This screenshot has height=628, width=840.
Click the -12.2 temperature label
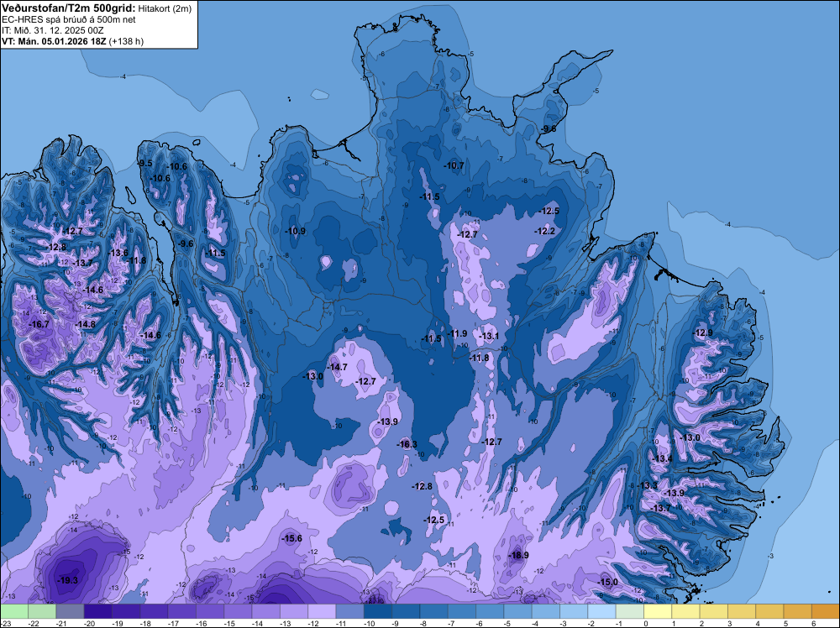pyautogui.click(x=545, y=231)
